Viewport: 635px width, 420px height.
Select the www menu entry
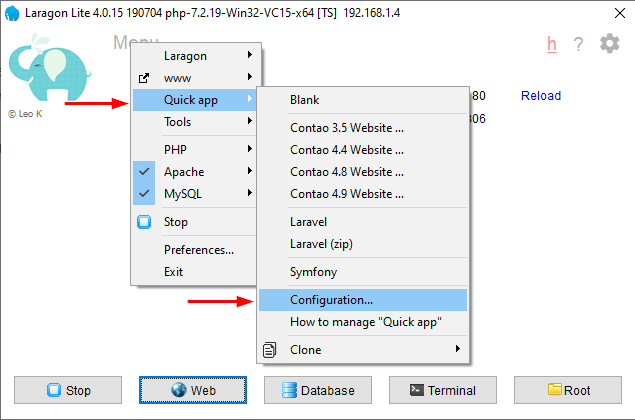point(194,78)
